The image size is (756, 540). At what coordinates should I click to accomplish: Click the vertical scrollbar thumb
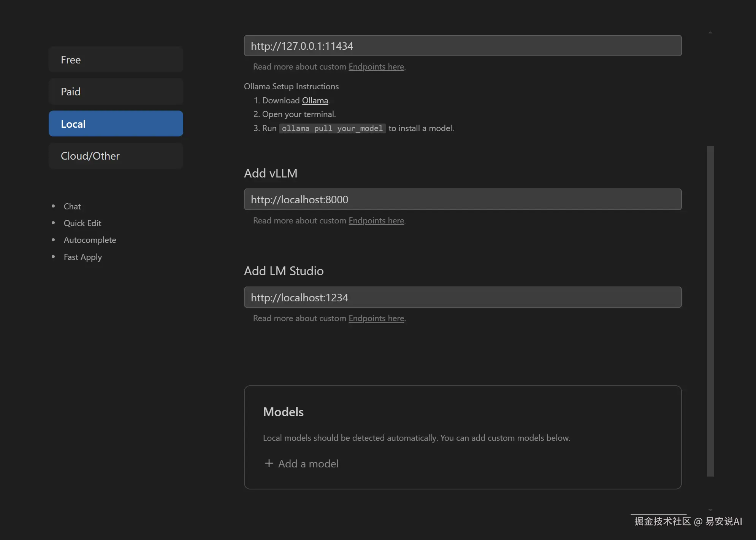710,310
